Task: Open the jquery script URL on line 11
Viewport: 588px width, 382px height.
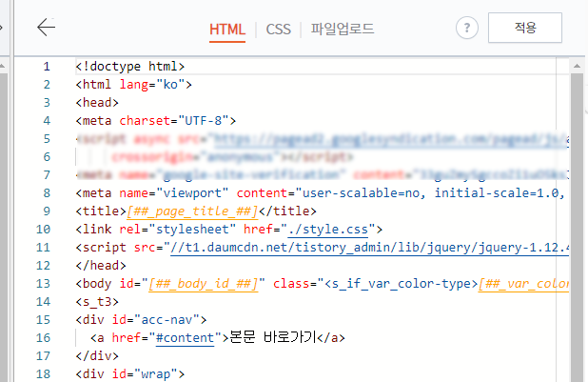Action: click(369, 248)
